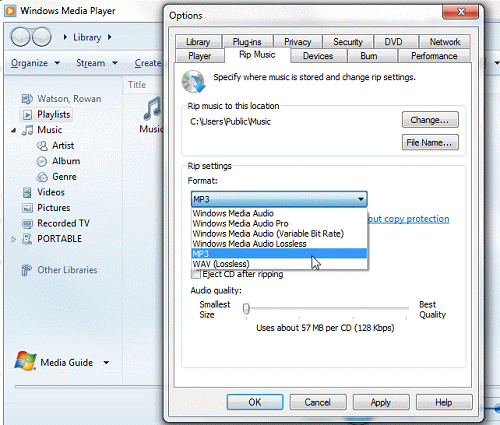Image resolution: width=500 pixels, height=425 pixels.
Task: Switch to the Performance tab
Action: pos(434,56)
